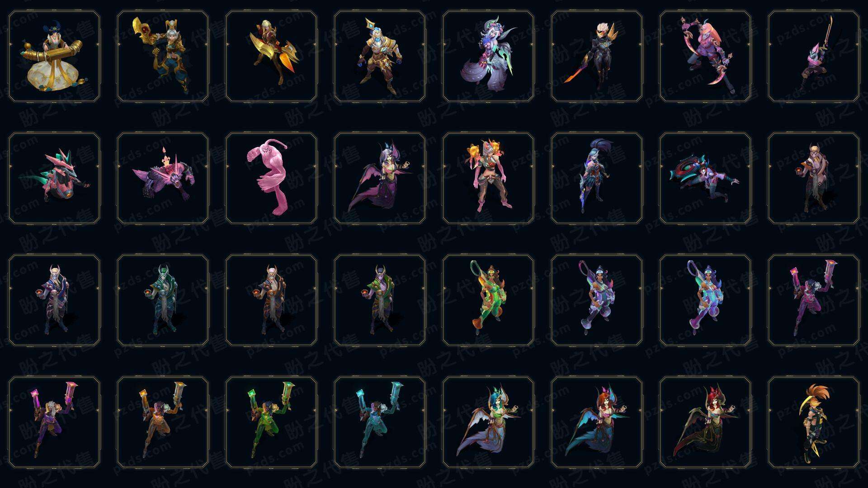Select the pink blob creature skin

271,178
